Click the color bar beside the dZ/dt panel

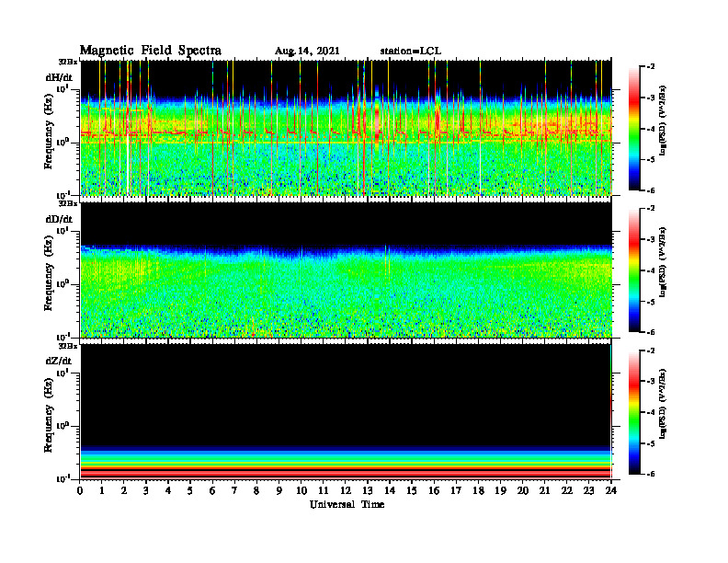point(634,412)
